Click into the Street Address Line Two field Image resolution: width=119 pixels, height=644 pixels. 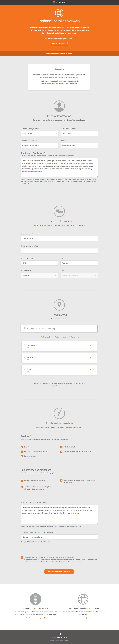pos(59,251)
